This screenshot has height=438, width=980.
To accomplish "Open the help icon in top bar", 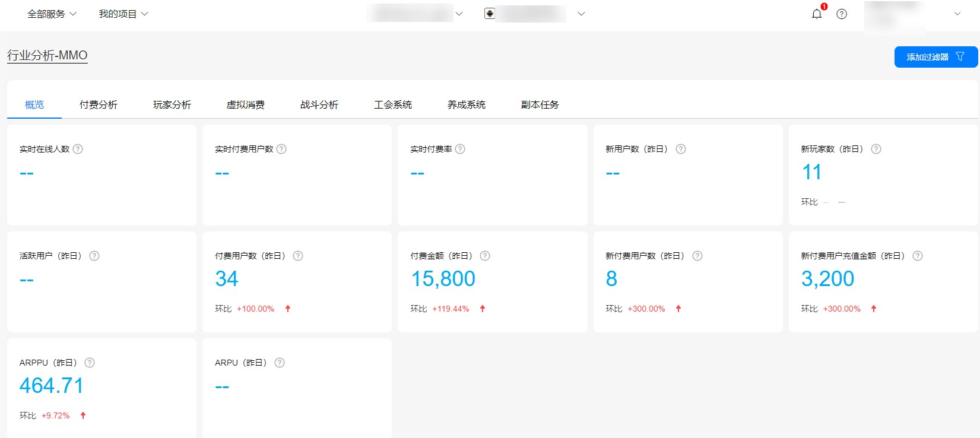I will (842, 14).
